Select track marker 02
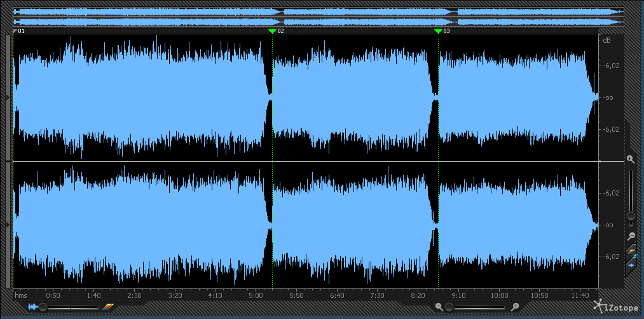This screenshot has width=644, height=319. pos(273,31)
